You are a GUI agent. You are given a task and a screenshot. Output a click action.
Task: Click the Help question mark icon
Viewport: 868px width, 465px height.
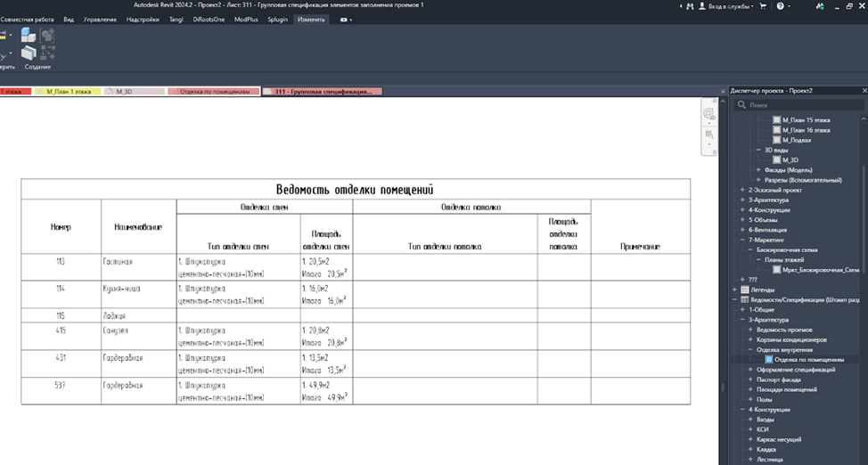[x=780, y=6]
